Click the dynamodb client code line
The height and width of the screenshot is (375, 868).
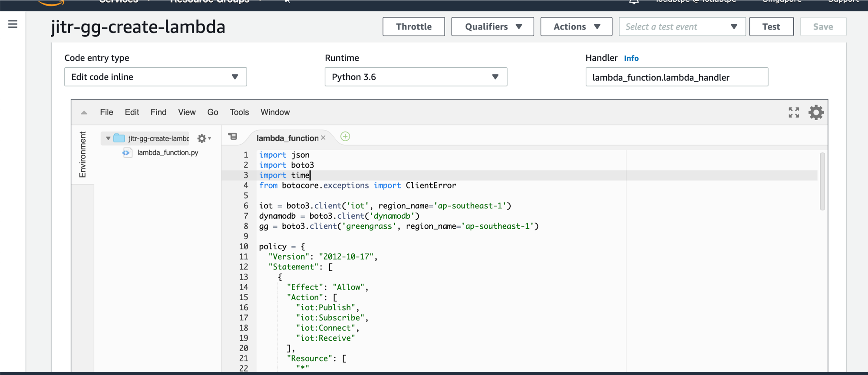pyautogui.click(x=339, y=216)
